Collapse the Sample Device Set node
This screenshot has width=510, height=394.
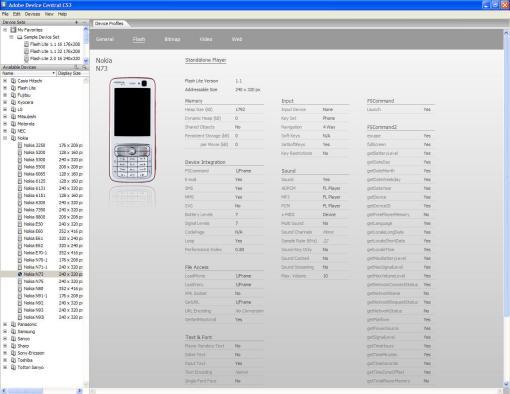pyautogui.click(x=11, y=37)
